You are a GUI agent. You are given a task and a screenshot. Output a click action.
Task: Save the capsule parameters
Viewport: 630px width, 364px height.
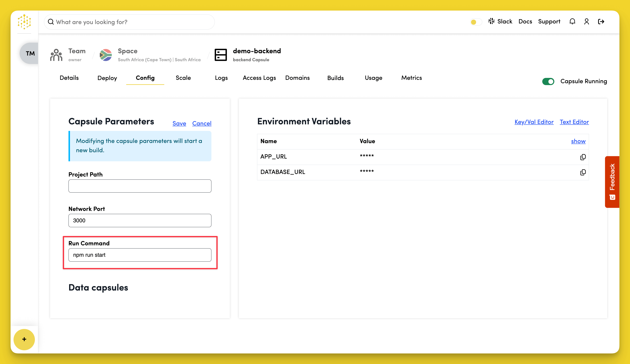pyautogui.click(x=179, y=123)
